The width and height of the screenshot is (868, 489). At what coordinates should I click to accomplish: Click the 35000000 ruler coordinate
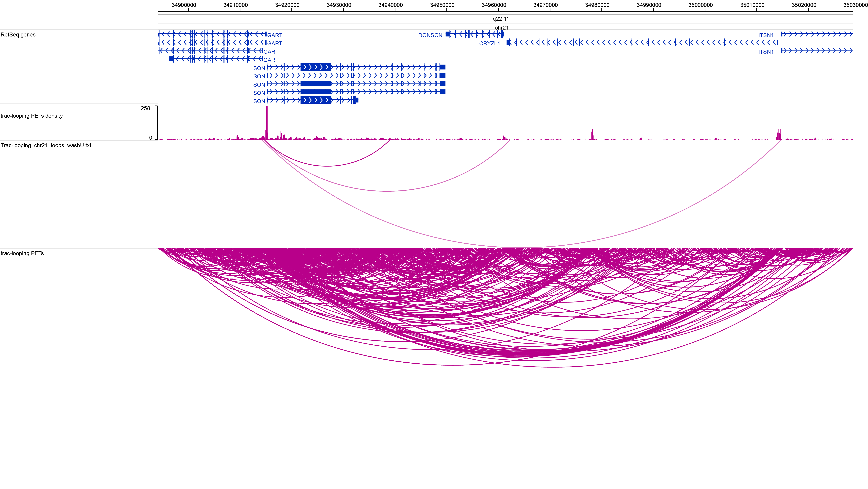pos(700,5)
